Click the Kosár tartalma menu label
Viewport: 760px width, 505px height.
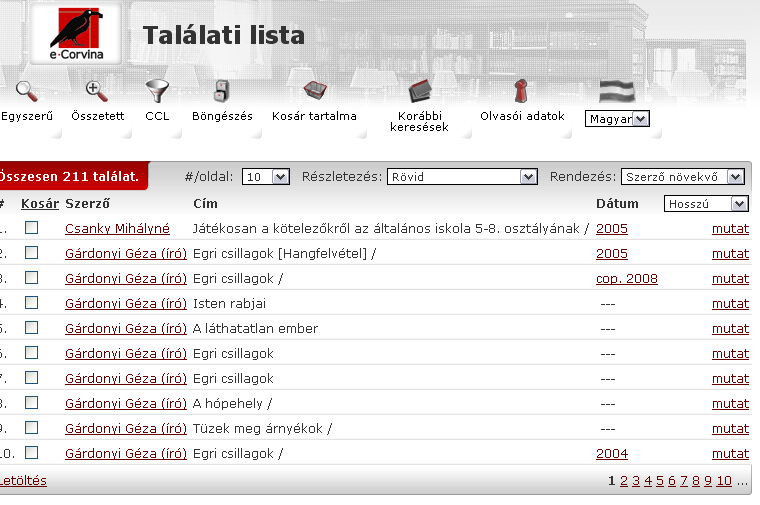tap(314, 116)
